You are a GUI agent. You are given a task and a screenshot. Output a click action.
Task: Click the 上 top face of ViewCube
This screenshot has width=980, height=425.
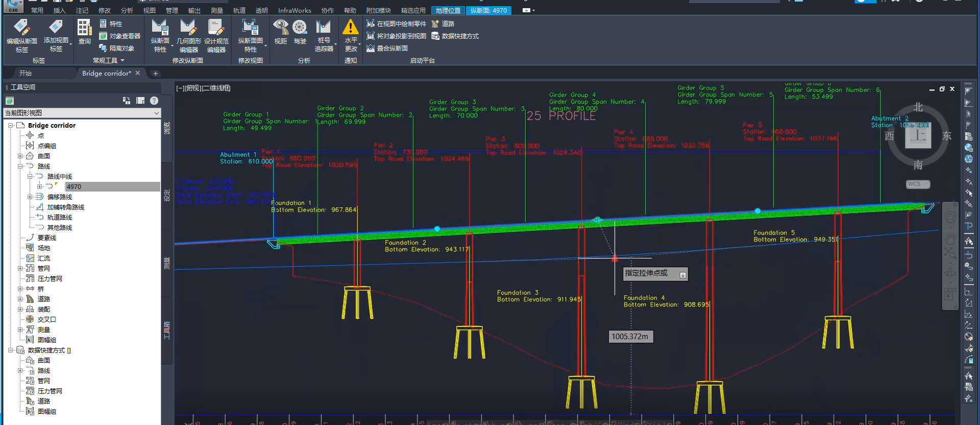(x=918, y=135)
